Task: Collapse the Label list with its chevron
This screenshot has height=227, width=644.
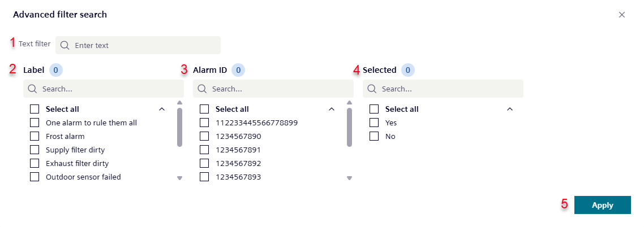Action: [162, 109]
